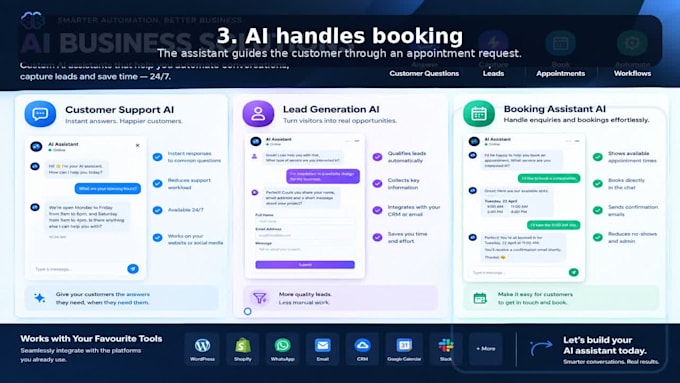The image size is (680, 383).
Task: Select the Workflows header item
Action: pos(632,73)
